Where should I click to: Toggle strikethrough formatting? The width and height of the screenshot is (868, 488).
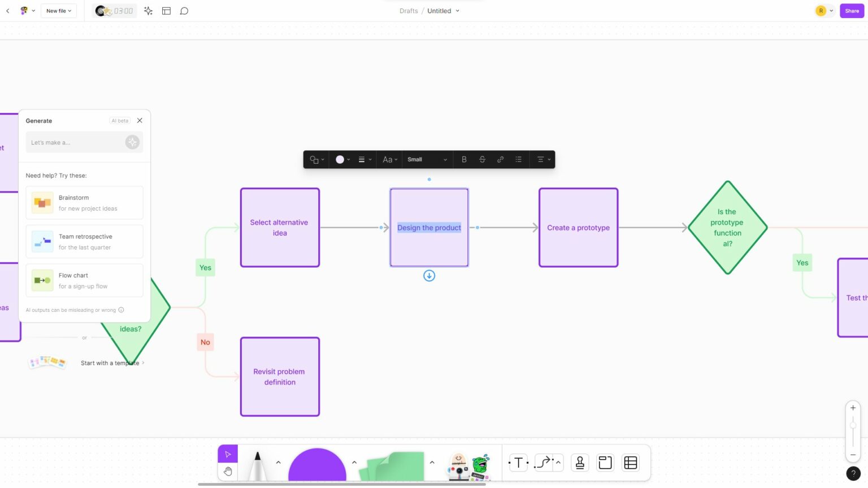tap(482, 159)
